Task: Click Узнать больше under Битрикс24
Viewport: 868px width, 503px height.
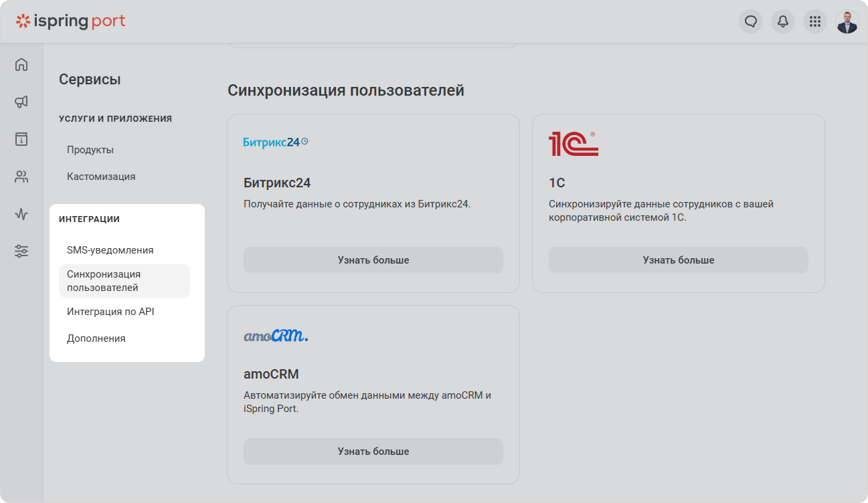Action: click(x=373, y=260)
